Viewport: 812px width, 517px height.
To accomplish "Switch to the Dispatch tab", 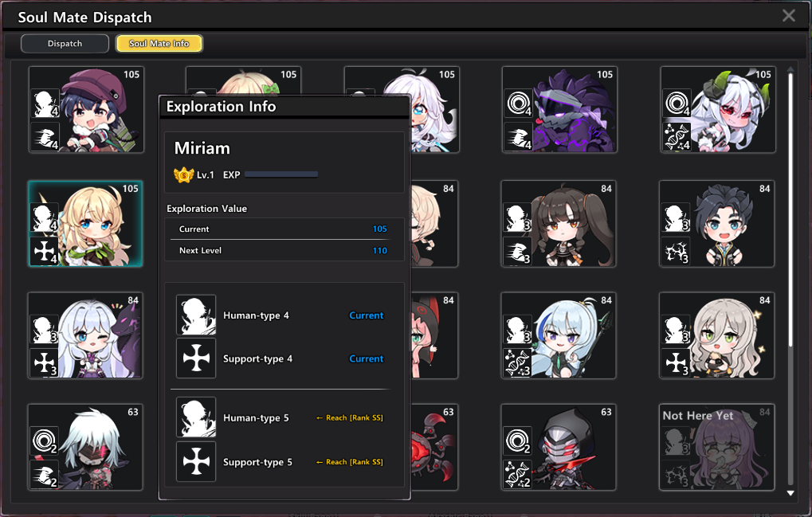I will [65, 44].
